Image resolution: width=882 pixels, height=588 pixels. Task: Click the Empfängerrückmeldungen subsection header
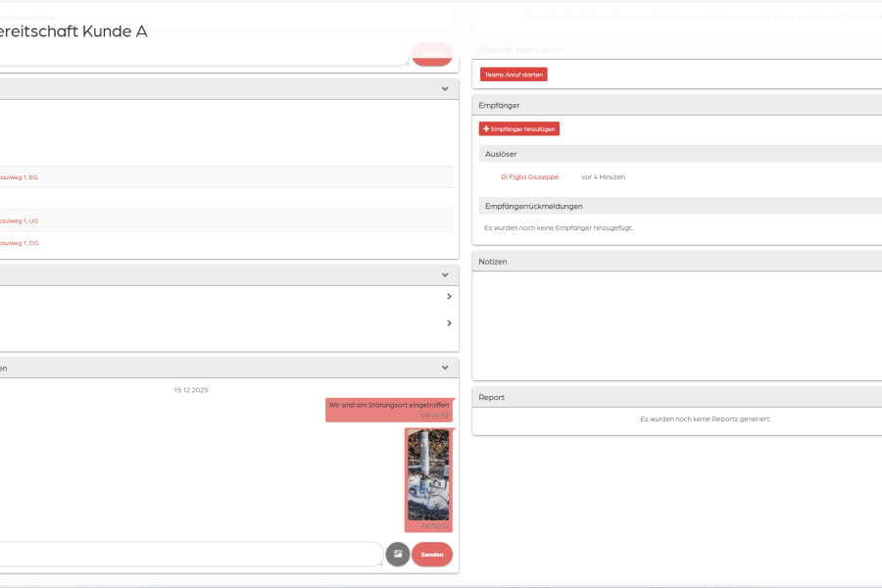pyautogui.click(x=681, y=206)
